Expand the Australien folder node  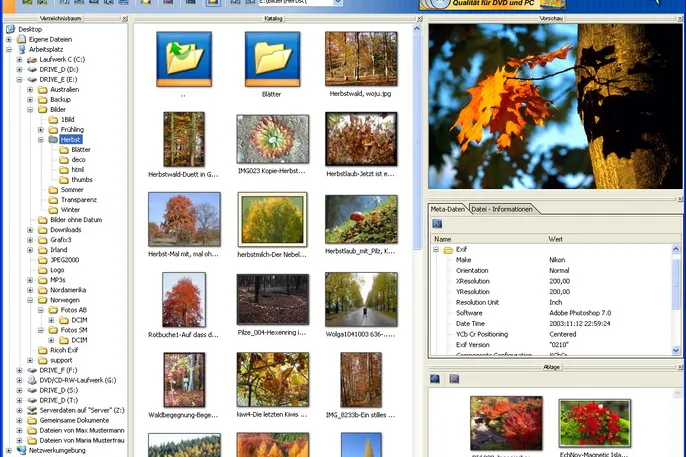click(x=30, y=90)
